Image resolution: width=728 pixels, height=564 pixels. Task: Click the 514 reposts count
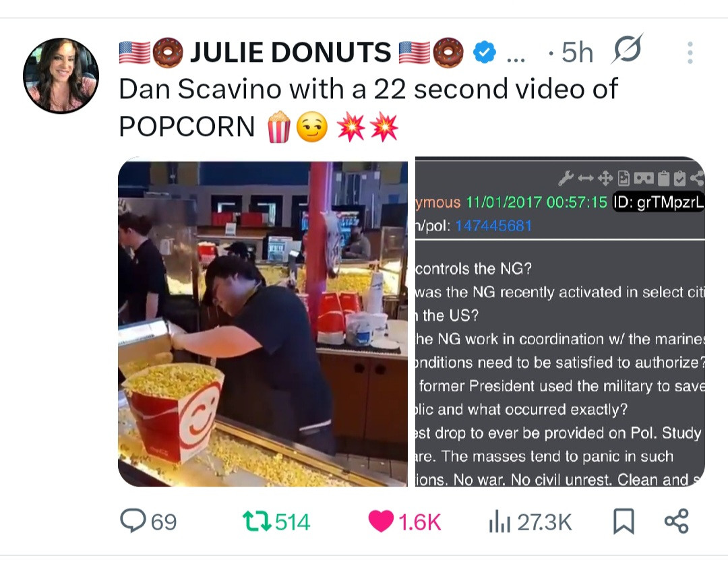293,522
